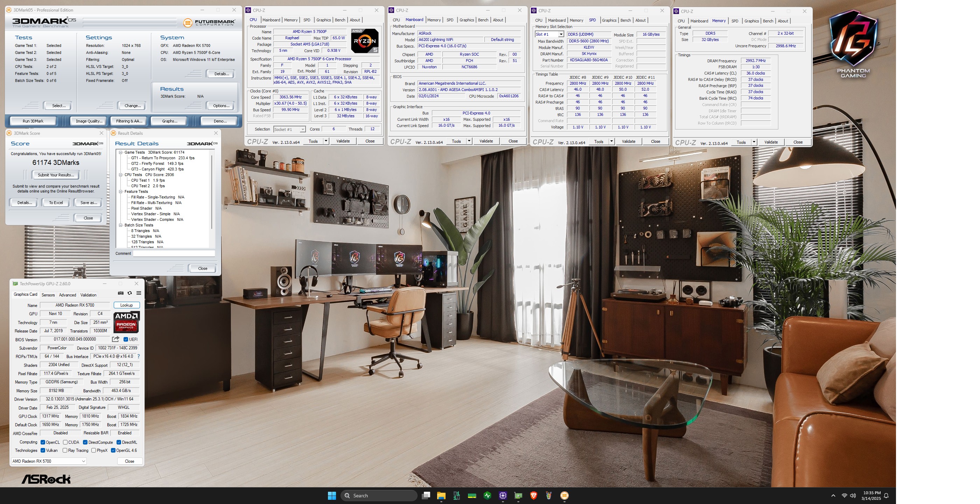The width and height of the screenshot is (980, 504).
Task: Click the To Excel button
Action: pos(56,203)
